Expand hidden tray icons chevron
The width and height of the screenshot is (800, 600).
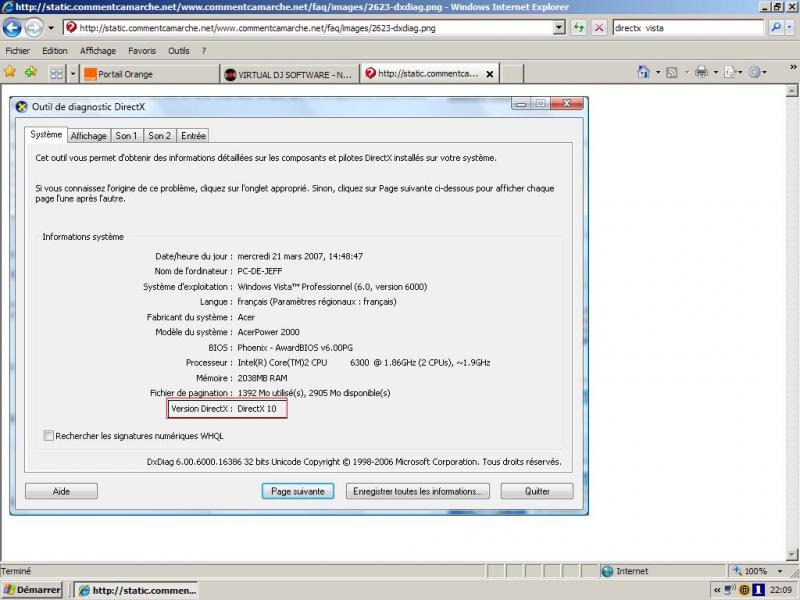tap(717, 590)
